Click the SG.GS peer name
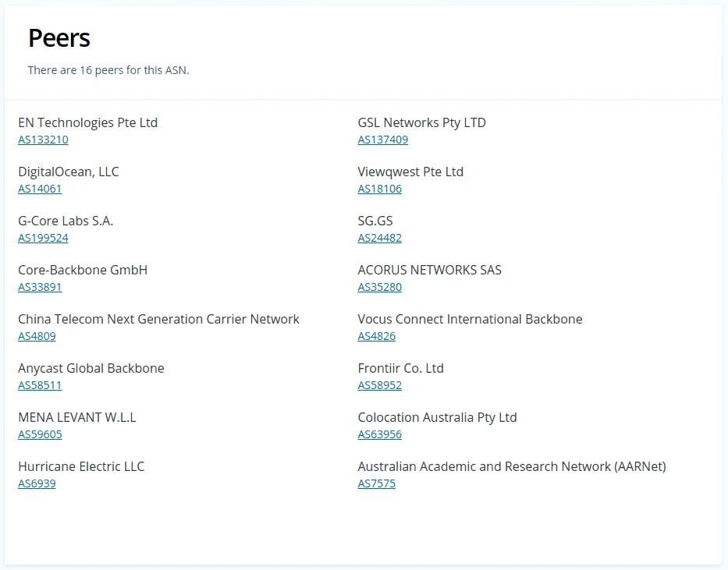 (375, 221)
